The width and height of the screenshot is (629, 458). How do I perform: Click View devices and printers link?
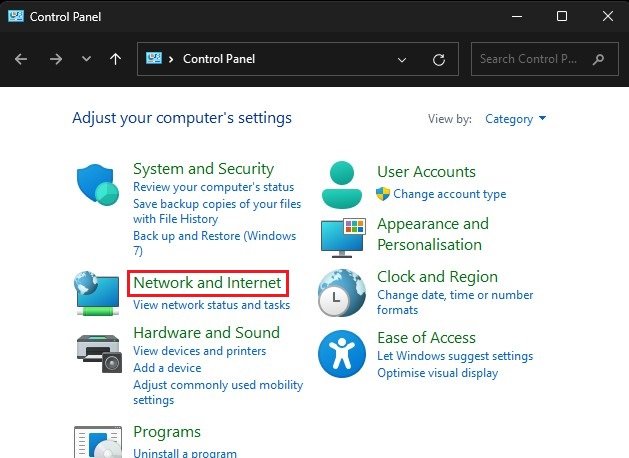click(199, 351)
